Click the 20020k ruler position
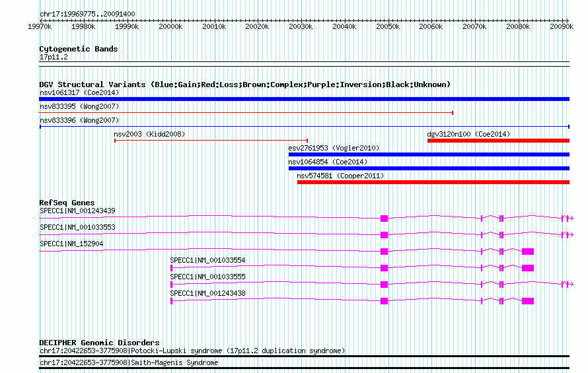 click(x=257, y=26)
